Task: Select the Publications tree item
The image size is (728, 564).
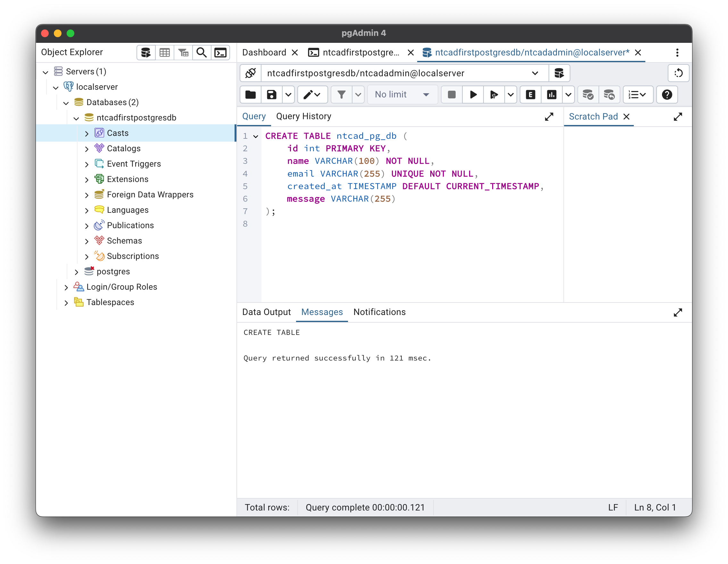Action: (x=130, y=225)
